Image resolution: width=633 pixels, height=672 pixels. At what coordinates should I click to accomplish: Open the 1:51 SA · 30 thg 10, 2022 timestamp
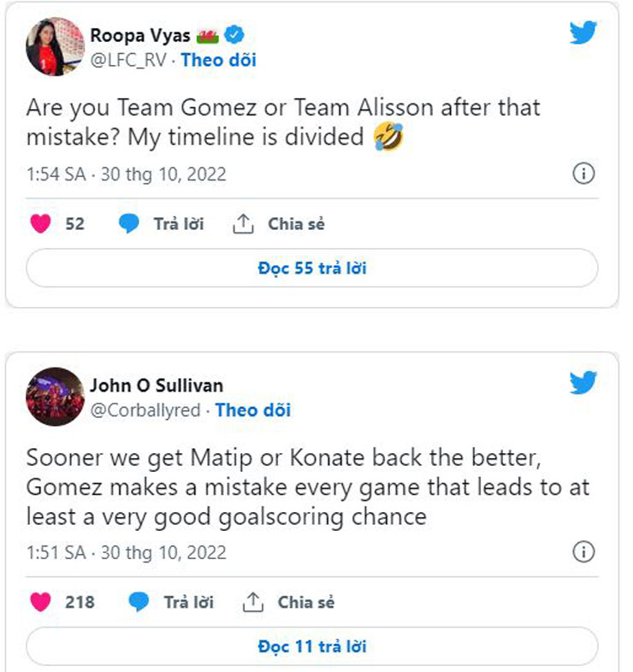[126, 551]
